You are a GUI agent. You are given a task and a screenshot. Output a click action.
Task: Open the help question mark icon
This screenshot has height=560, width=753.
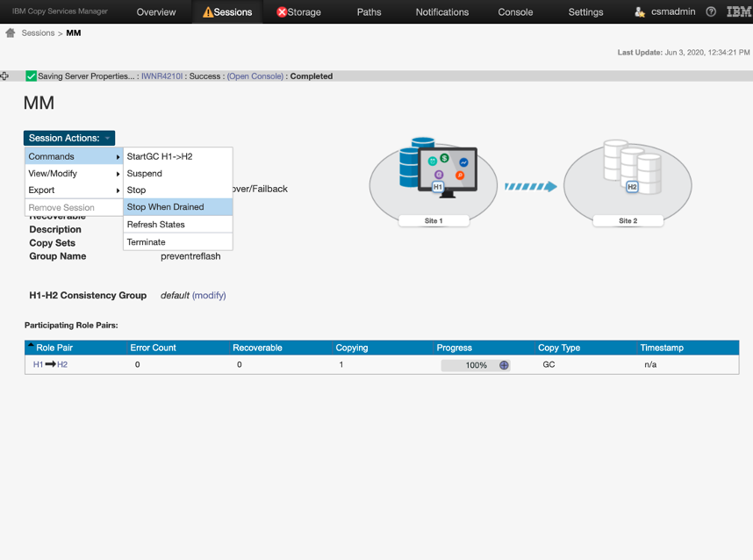coord(711,12)
